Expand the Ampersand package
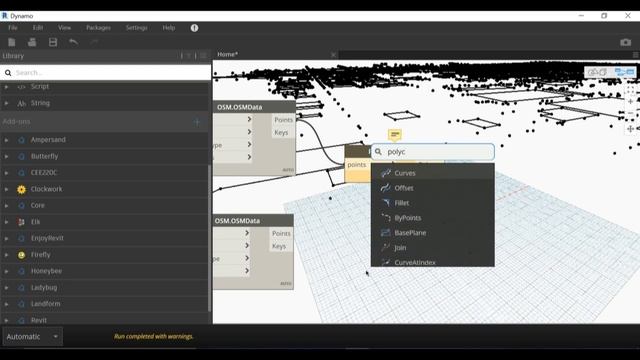The width and height of the screenshot is (640, 360). tap(6, 140)
